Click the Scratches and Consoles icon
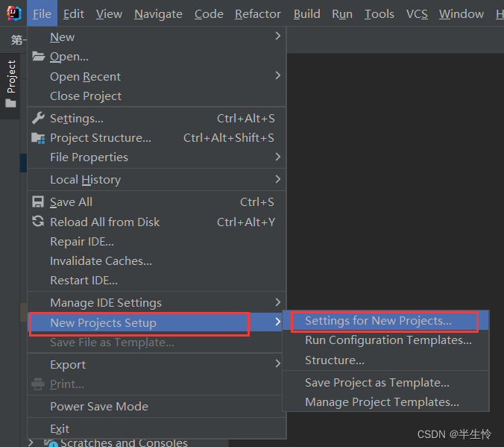This screenshot has width=504, height=447. click(x=51, y=443)
